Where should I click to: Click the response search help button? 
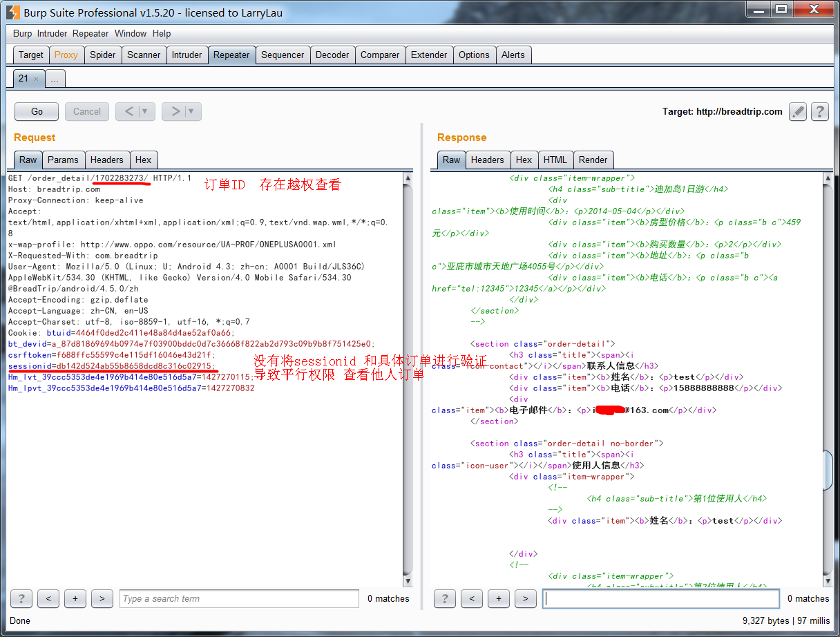[x=444, y=598]
